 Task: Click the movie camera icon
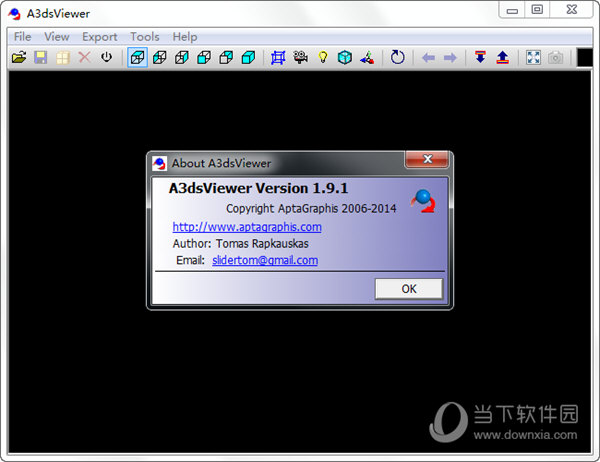[300, 57]
